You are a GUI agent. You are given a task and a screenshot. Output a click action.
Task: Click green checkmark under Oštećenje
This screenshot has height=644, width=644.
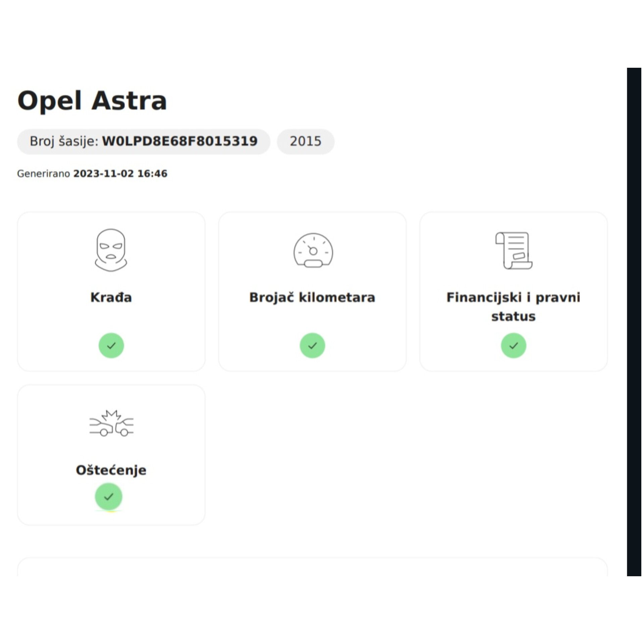coord(109,496)
